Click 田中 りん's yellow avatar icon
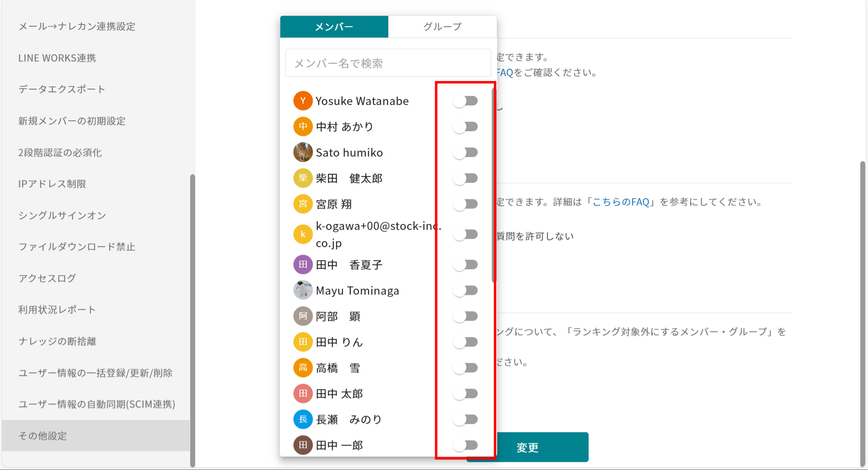 click(x=303, y=342)
